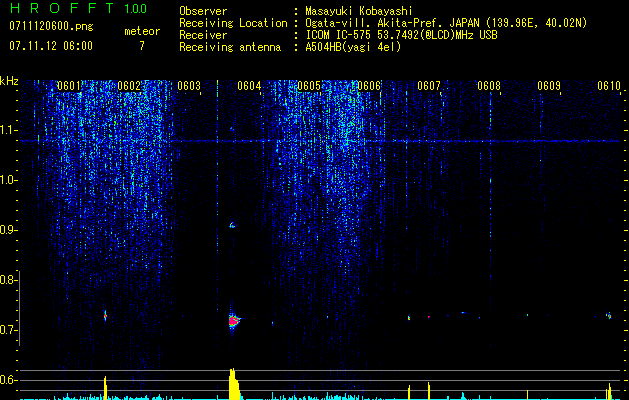Click the Receiving antenna label

click(x=230, y=47)
